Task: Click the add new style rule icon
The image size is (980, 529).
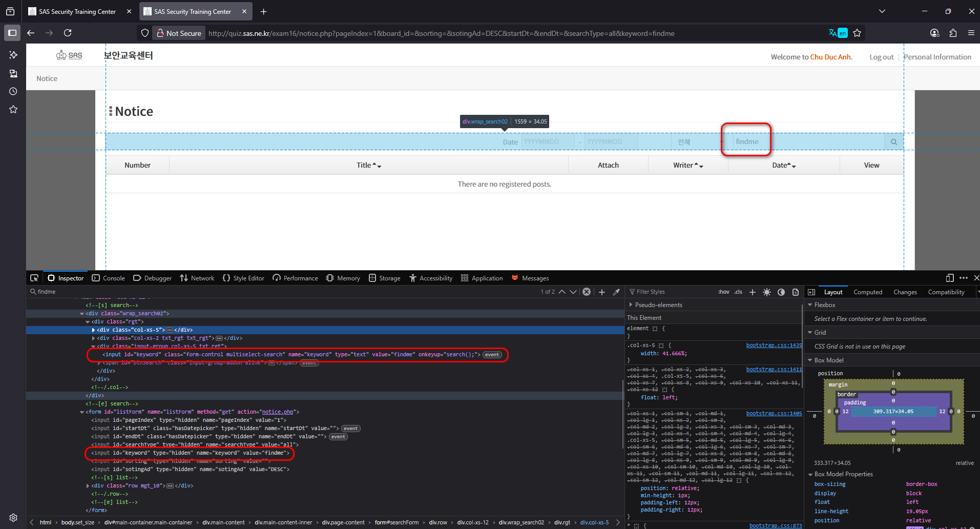Action: point(753,292)
